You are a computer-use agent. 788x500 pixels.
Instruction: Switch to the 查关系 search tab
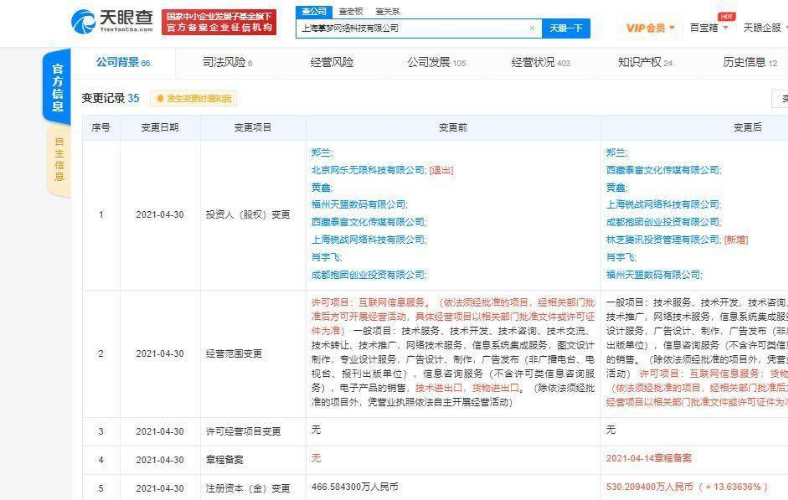click(x=387, y=11)
